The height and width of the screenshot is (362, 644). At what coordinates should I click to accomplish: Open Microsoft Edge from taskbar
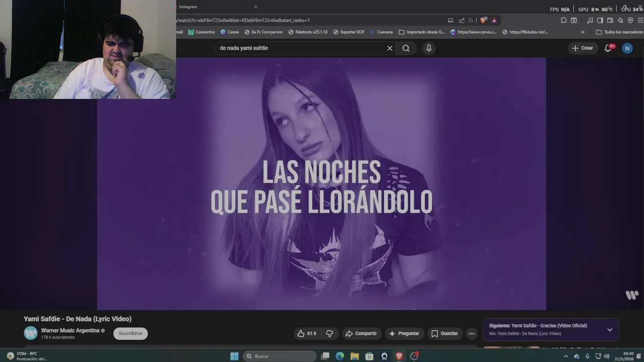click(340, 356)
